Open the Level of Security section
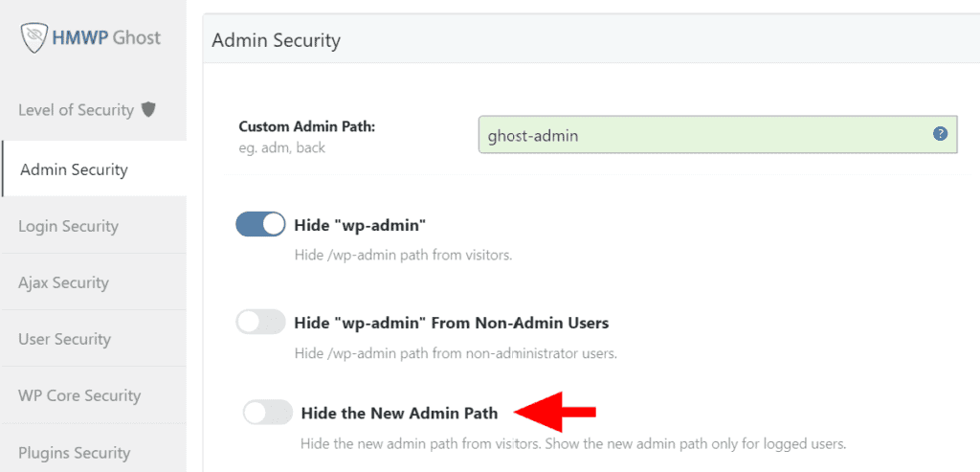980x472 pixels. [x=77, y=110]
